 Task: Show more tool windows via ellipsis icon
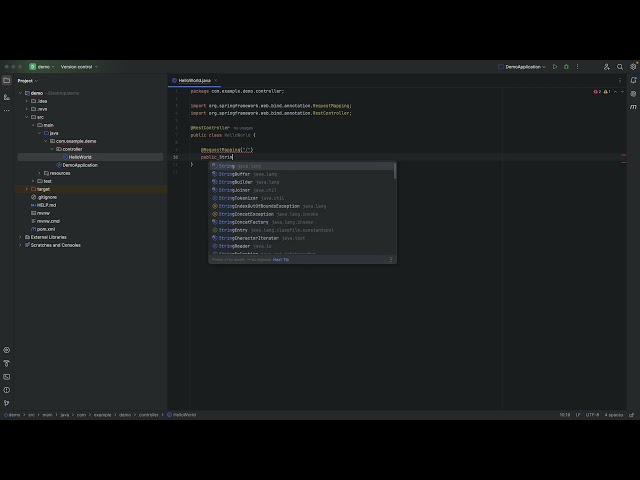[x=7, y=110]
